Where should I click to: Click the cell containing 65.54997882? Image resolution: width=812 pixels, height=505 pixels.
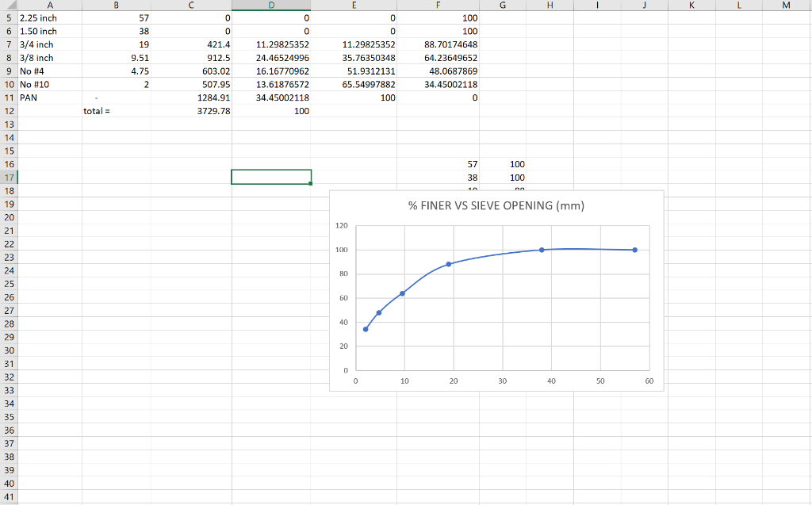click(x=369, y=84)
